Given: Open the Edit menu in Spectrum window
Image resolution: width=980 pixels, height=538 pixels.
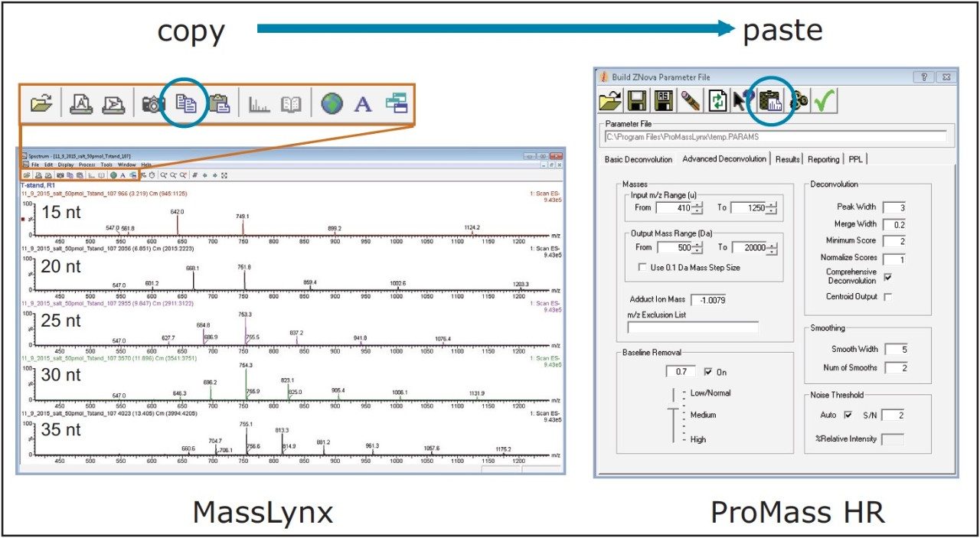Looking at the screenshot, I should pos(48,165).
